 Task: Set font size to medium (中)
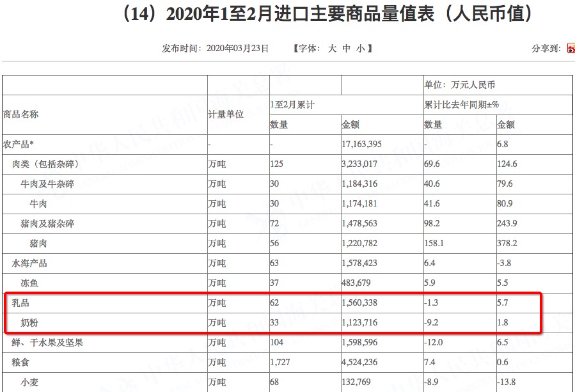point(346,49)
